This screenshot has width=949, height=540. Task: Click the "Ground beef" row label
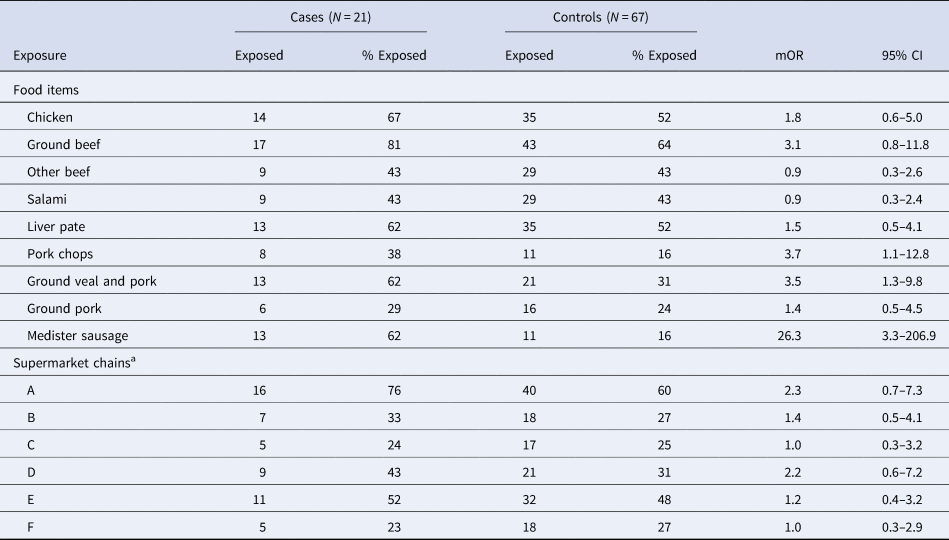(x=64, y=144)
